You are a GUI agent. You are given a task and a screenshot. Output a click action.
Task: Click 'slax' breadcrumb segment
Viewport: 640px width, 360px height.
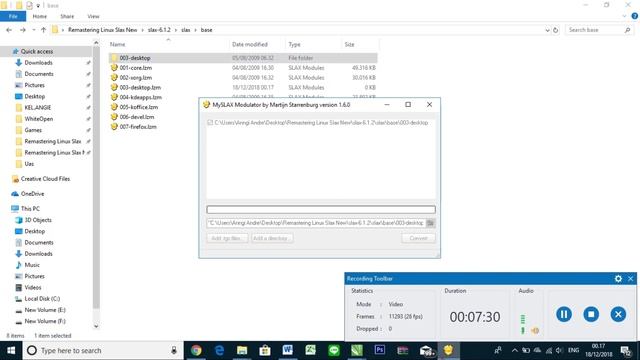pos(185,30)
